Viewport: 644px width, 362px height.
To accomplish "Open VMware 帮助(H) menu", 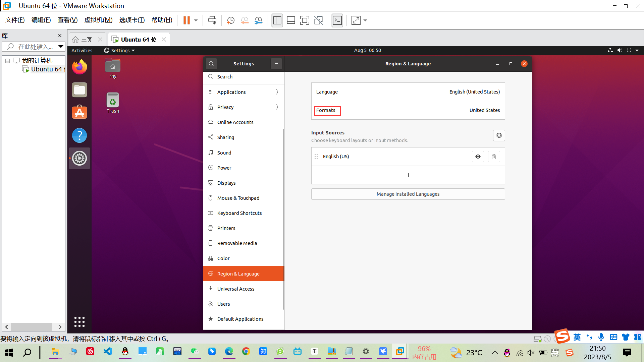I will point(162,20).
